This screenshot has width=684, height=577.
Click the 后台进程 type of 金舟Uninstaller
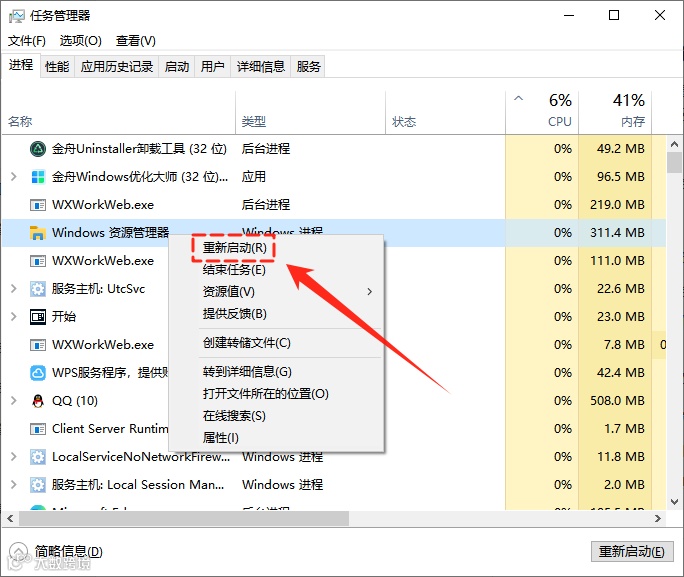(266, 149)
